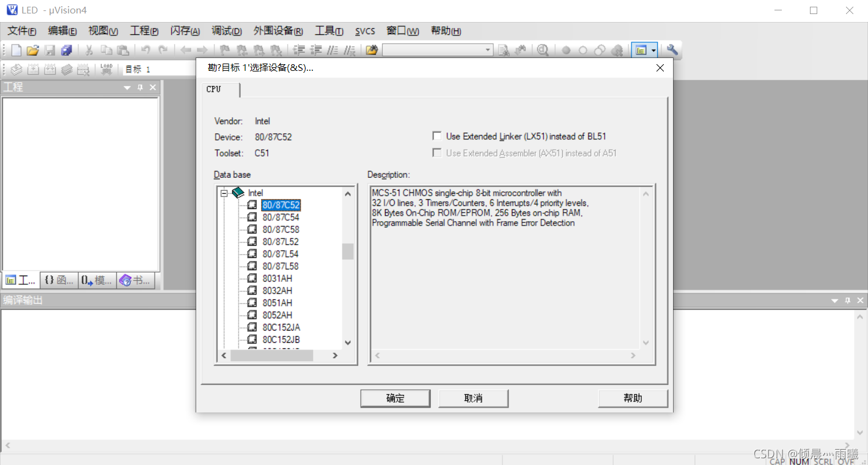Select the 80/87C54 device
Image resolution: width=868 pixels, height=465 pixels.
point(281,218)
